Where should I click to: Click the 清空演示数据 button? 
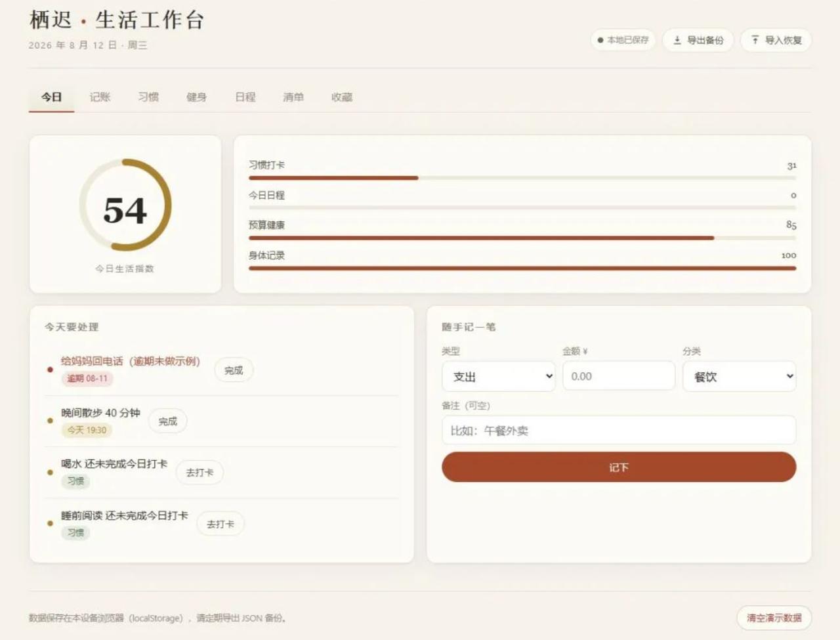pyautogui.click(x=774, y=618)
